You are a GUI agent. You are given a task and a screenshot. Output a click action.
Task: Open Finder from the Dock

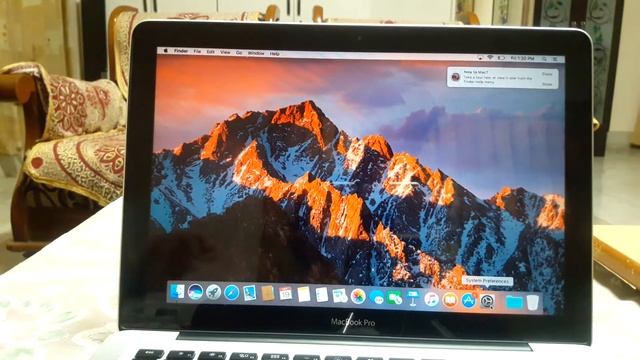[178, 291]
